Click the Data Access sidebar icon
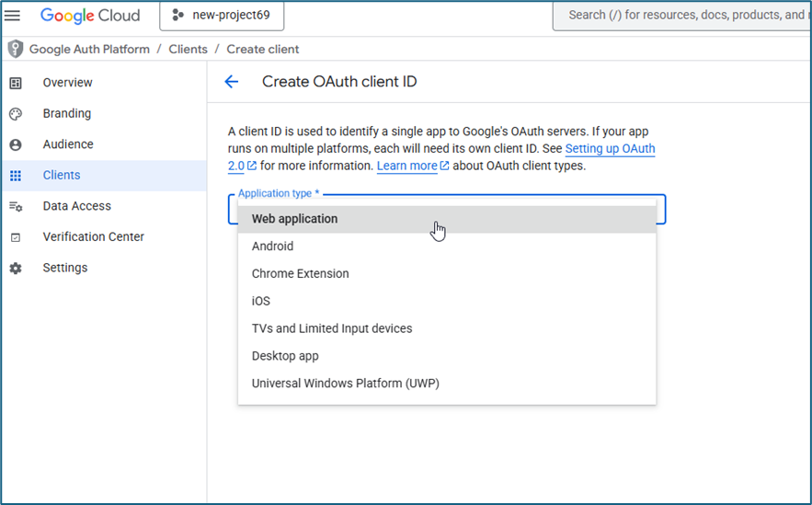Viewport: 812px width, 505px height. pos(16,206)
